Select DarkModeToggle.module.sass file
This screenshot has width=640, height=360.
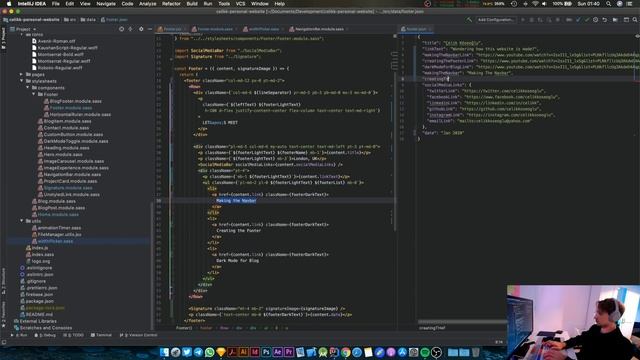pyautogui.click(x=76, y=141)
